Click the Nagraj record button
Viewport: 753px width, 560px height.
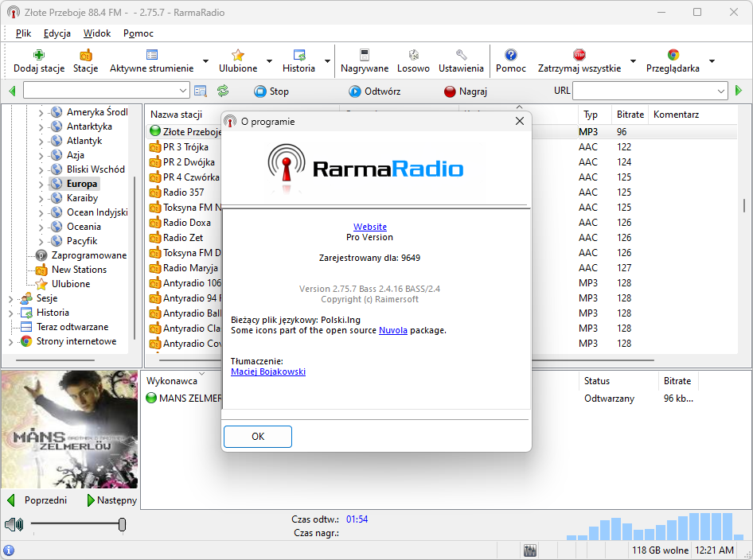click(466, 91)
